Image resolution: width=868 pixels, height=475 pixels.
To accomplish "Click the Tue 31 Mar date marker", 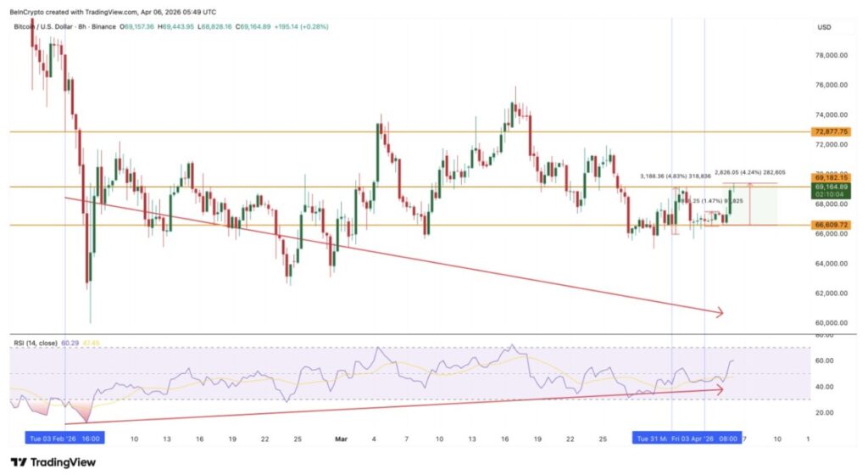I will point(654,439).
